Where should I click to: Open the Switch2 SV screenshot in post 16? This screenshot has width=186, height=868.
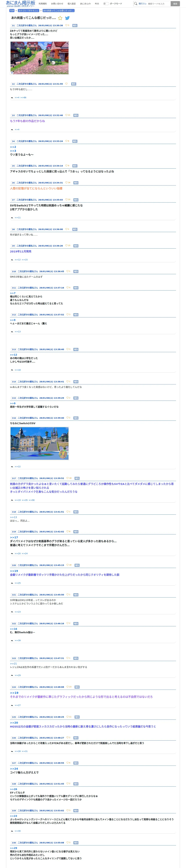coord(40,443)
